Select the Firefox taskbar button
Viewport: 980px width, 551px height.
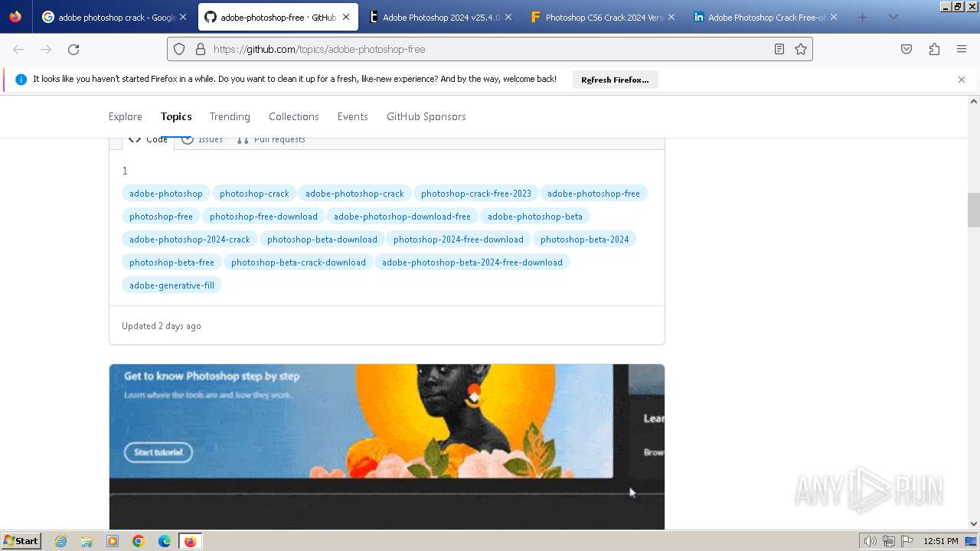190,541
